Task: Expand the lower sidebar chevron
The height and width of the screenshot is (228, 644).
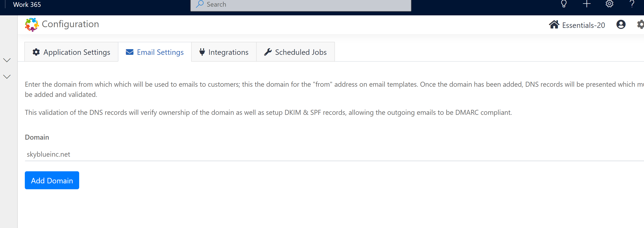Action: click(7, 77)
